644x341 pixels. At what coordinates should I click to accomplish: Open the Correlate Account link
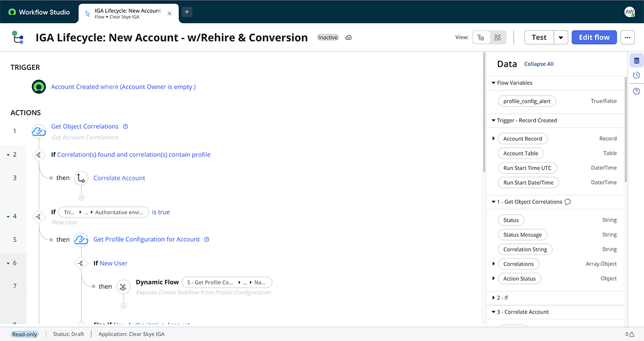119,178
